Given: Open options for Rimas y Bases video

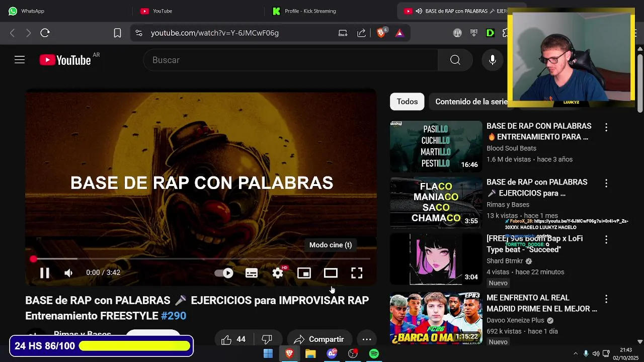Looking at the screenshot, I should point(606,184).
